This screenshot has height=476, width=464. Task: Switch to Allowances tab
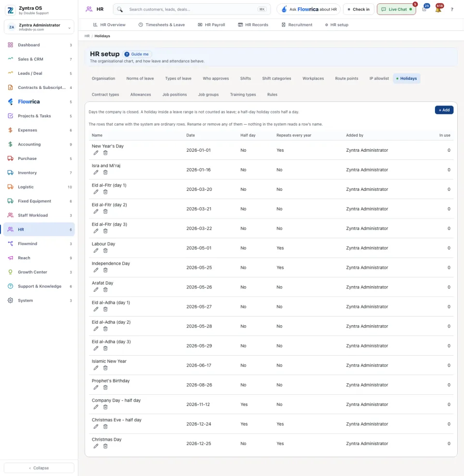tap(141, 94)
